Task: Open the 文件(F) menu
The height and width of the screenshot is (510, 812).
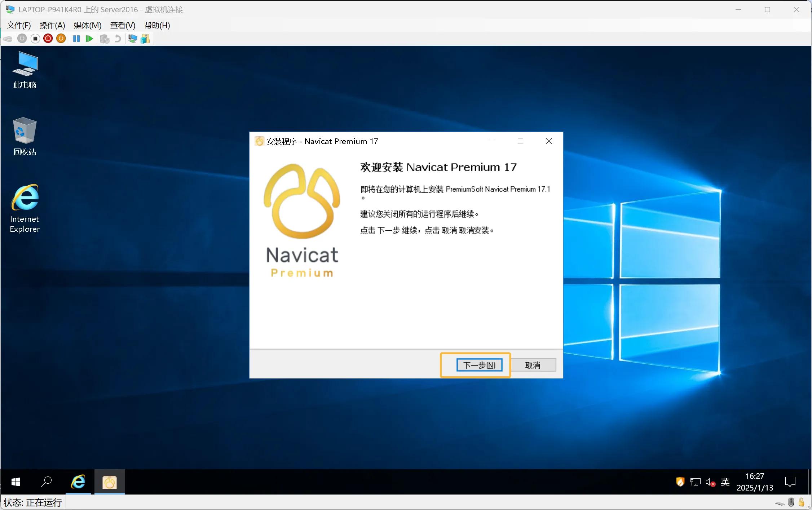Action: (x=19, y=25)
